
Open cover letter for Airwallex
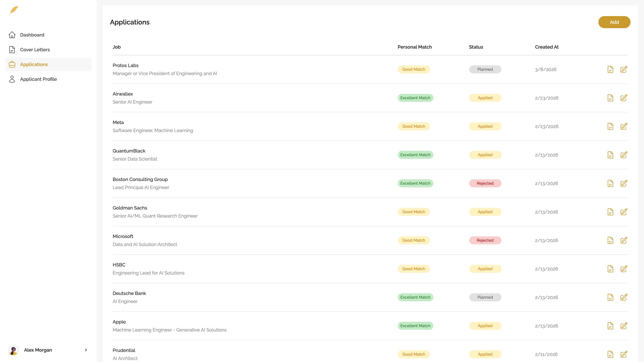(610, 98)
